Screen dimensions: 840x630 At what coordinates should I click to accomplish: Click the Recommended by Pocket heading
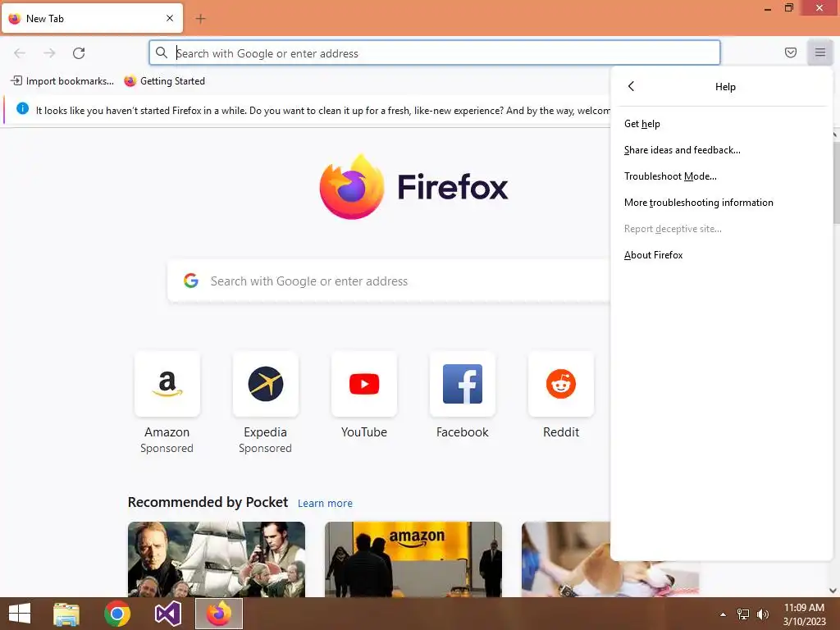coord(208,502)
